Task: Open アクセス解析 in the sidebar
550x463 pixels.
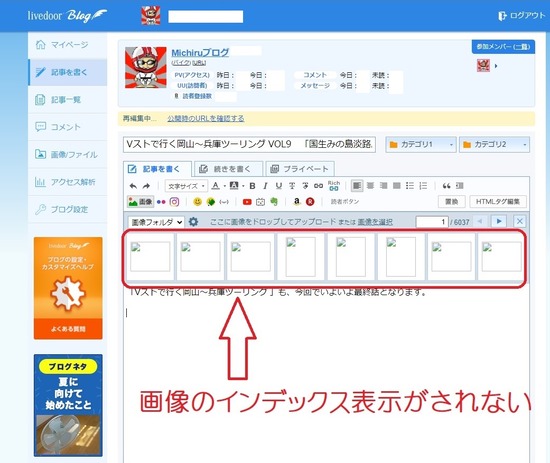Action: 68,182
